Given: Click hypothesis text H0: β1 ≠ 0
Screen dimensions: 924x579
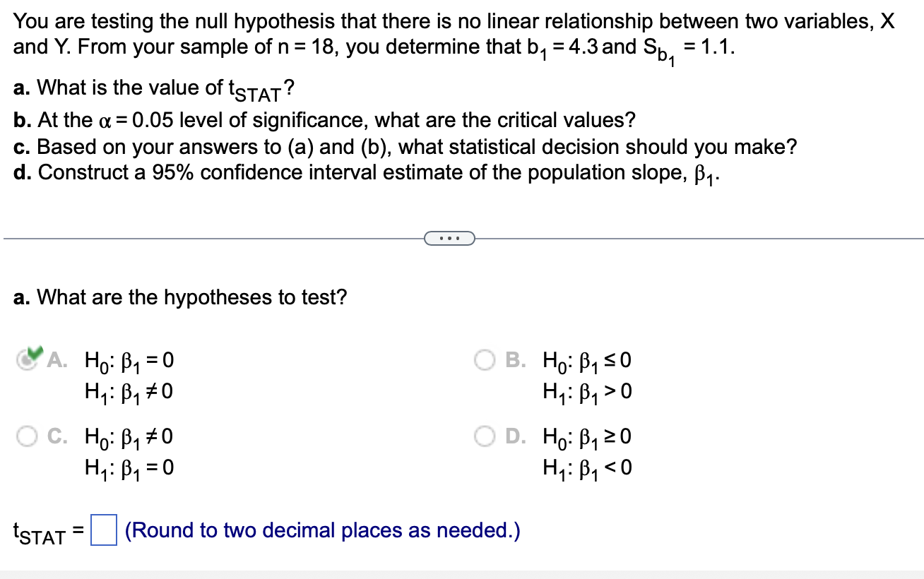Looking at the screenshot, I should point(129,438).
